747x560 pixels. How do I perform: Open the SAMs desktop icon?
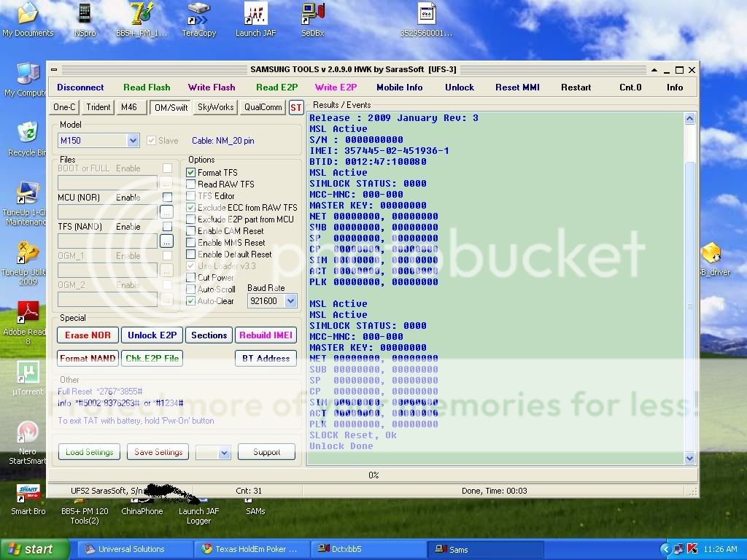(x=255, y=507)
